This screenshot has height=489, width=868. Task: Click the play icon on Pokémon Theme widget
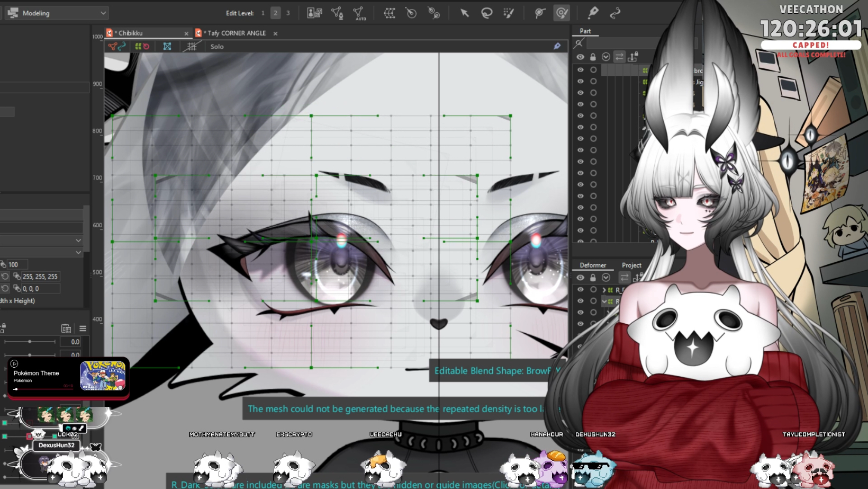(14, 363)
